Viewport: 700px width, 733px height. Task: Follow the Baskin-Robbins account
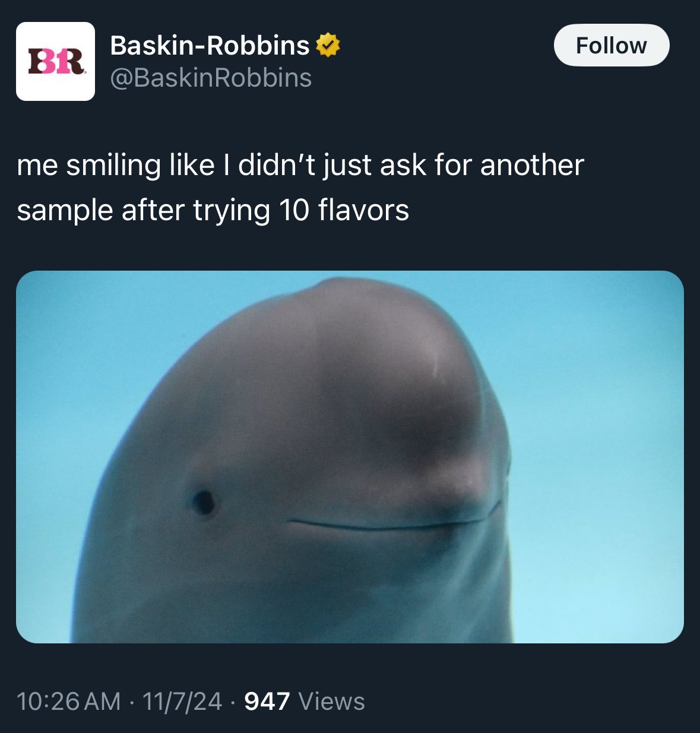click(612, 45)
